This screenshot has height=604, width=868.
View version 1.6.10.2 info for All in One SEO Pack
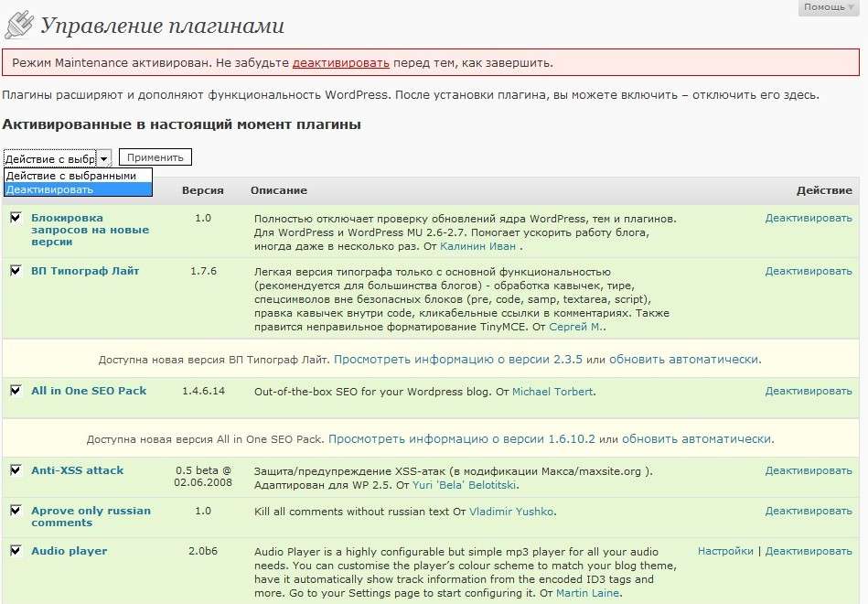point(462,439)
